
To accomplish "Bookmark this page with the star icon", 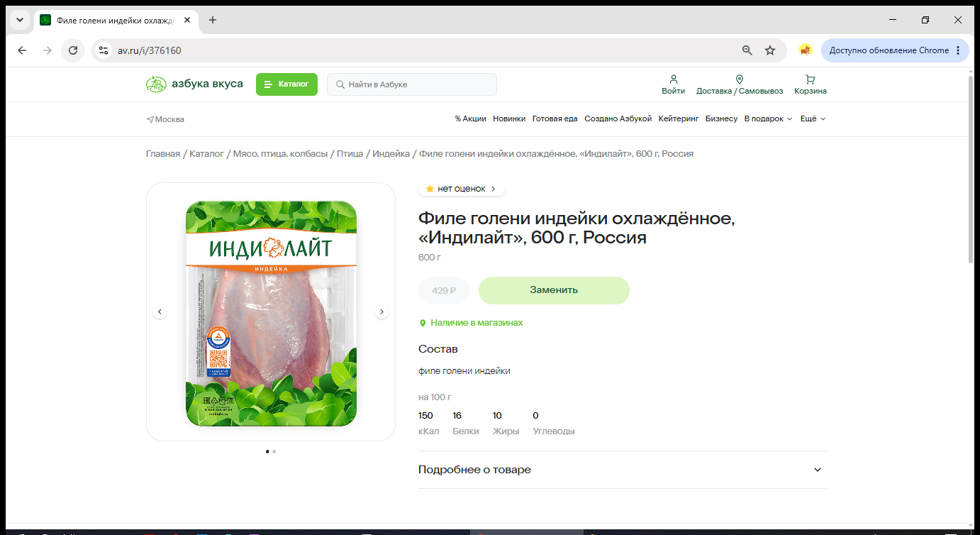I will pyautogui.click(x=770, y=50).
